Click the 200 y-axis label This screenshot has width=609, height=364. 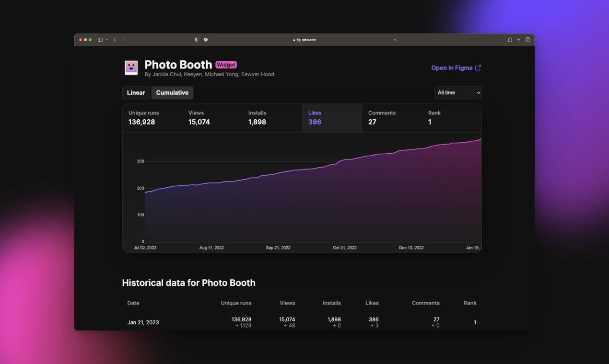click(x=140, y=188)
